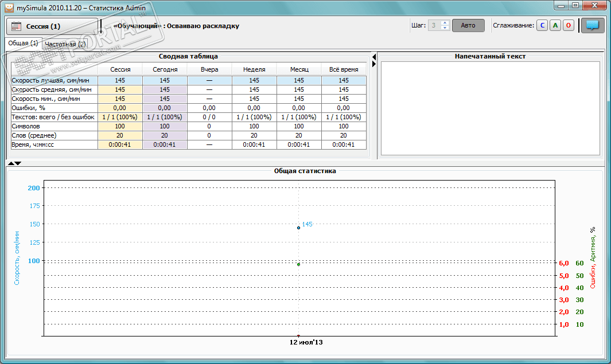Viewport: 611px width, 364px height.
Task: Select the Неделя column header
Action: click(x=254, y=70)
